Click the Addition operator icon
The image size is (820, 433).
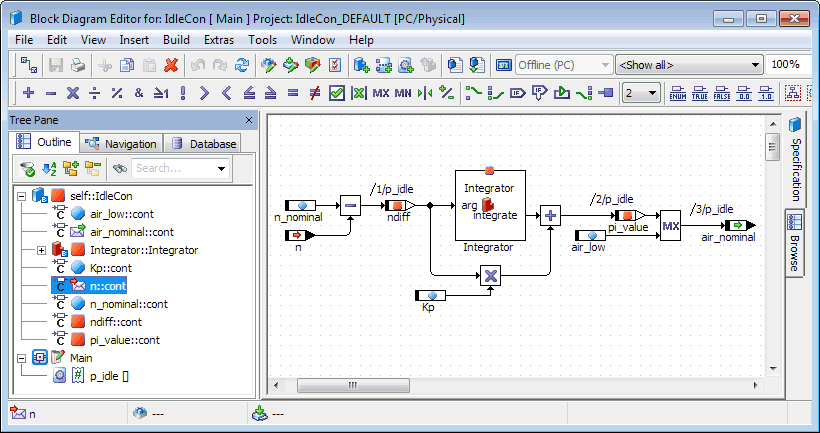click(29, 94)
